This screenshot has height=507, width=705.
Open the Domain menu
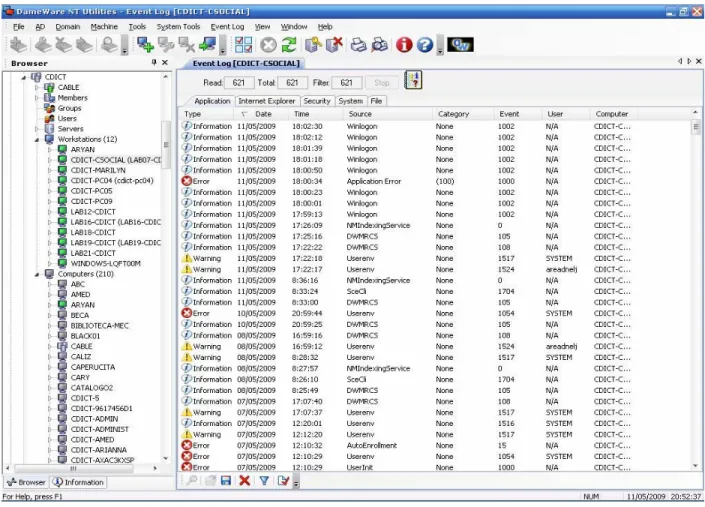(x=67, y=27)
